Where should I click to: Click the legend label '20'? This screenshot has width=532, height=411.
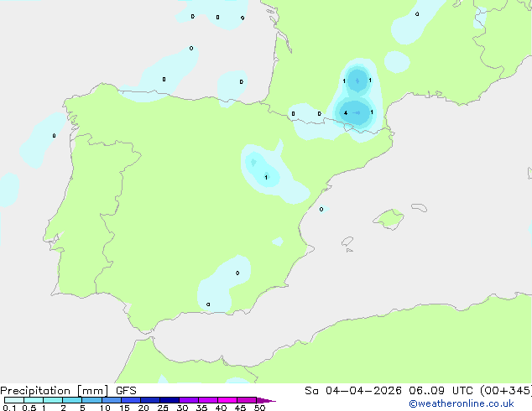[x=143, y=408]
